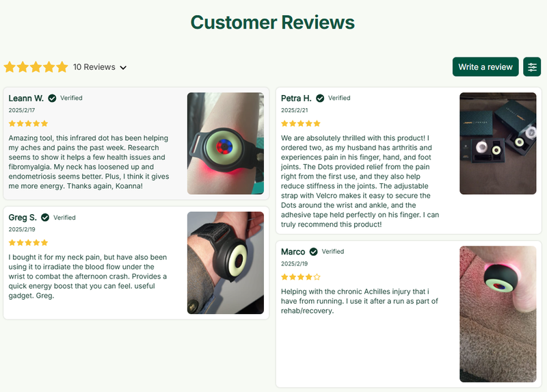Click the 10 Reviews count text
The height and width of the screenshot is (392, 547).
pyautogui.click(x=94, y=67)
